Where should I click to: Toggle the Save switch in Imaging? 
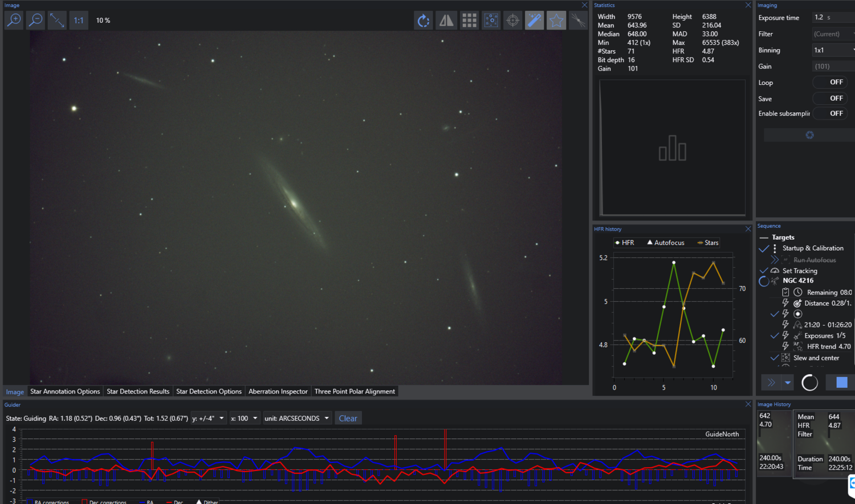pyautogui.click(x=830, y=99)
